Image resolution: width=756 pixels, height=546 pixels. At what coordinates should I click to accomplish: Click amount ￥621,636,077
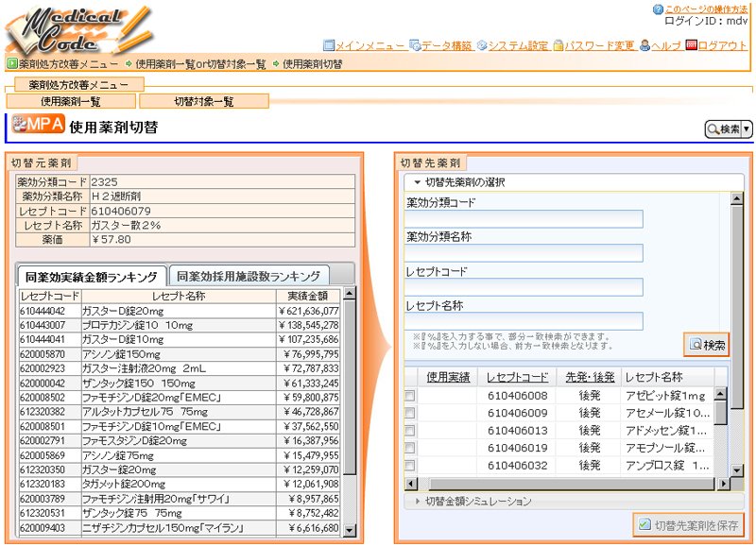coord(308,312)
